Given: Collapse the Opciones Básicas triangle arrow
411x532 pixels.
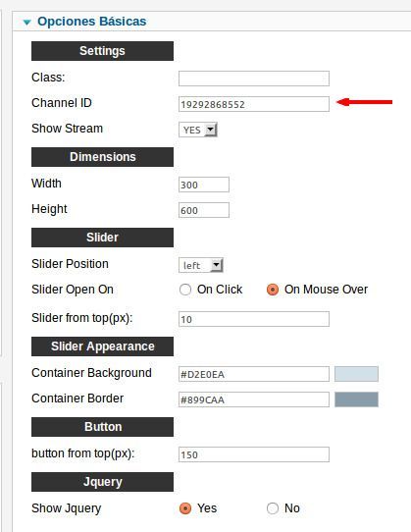Looking at the screenshot, I should tap(26, 23).
